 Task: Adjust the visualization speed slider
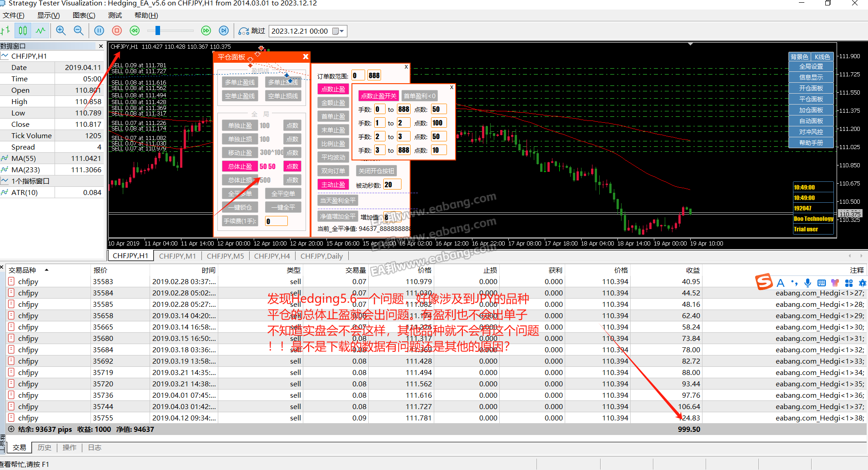(158, 30)
